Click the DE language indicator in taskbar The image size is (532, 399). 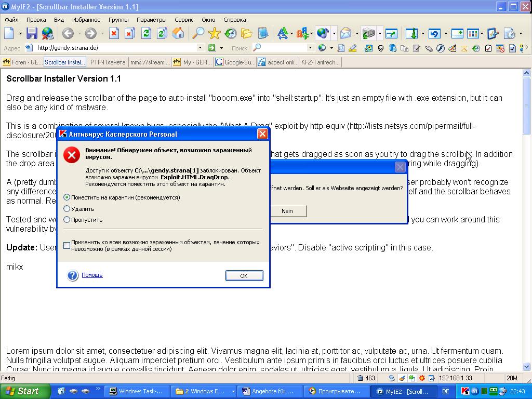(x=445, y=391)
